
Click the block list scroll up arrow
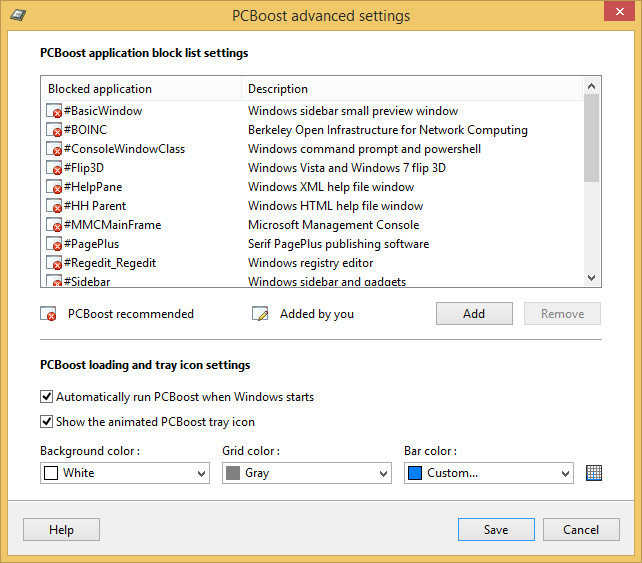coord(591,86)
